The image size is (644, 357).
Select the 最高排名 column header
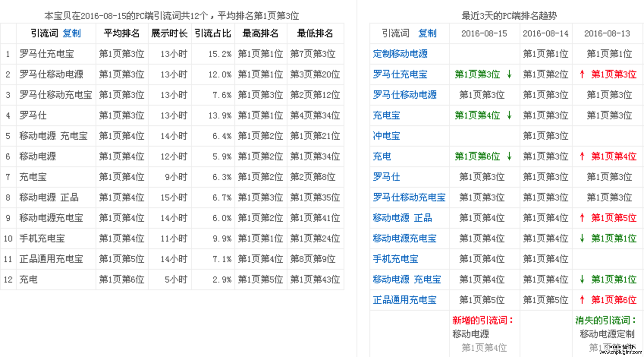coord(261,33)
